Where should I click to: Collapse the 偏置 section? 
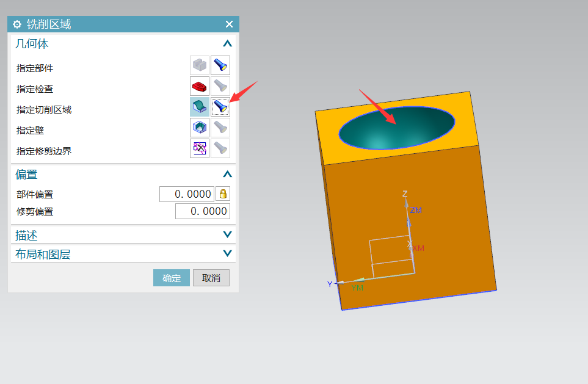227,175
